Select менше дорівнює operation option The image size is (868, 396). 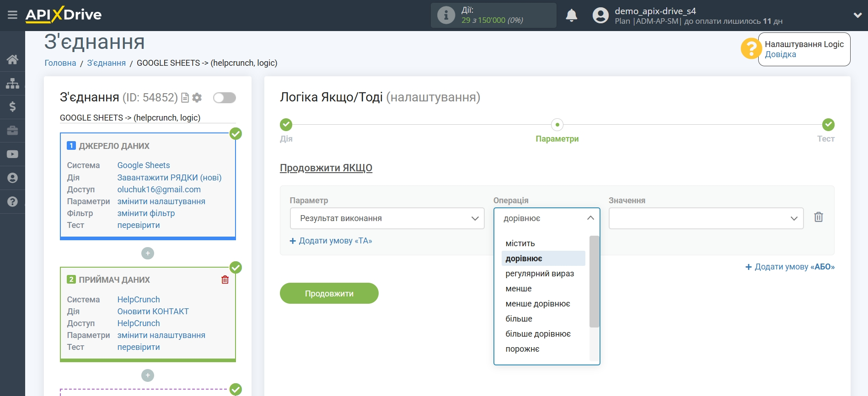pos(543,304)
